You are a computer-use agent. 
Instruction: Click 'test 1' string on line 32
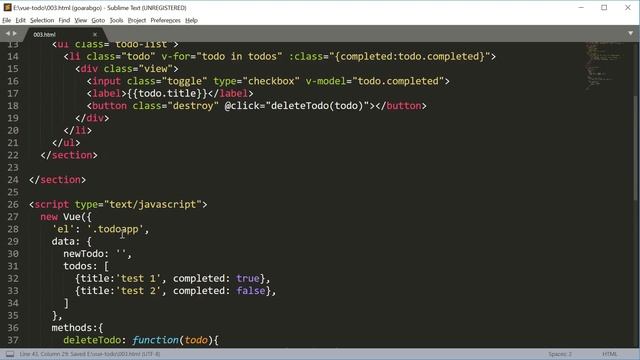(x=138, y=278)
